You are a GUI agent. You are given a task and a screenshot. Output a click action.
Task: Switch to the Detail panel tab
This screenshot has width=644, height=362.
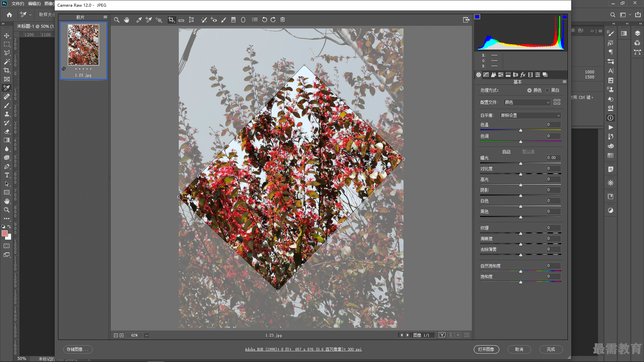coord(493,75)
